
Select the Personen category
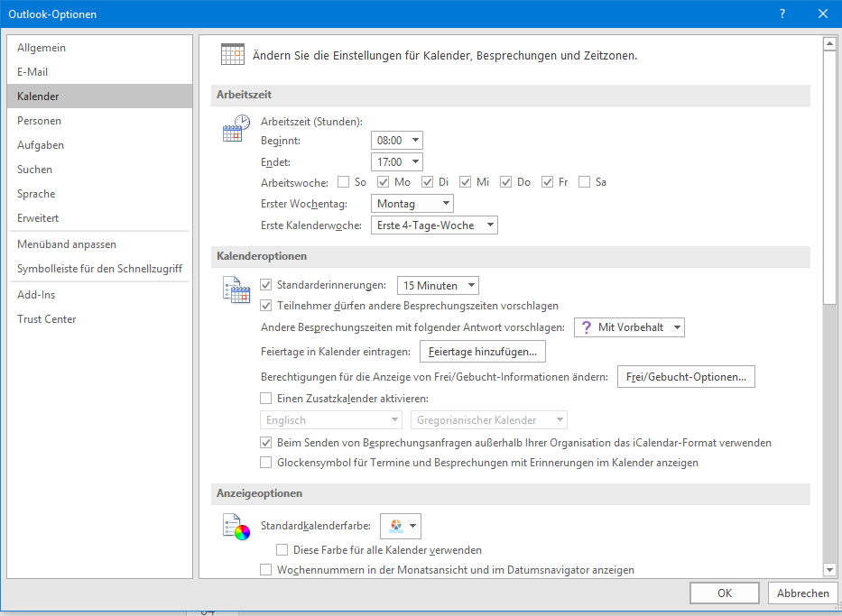pyautogui.click(x=100, y=121)
